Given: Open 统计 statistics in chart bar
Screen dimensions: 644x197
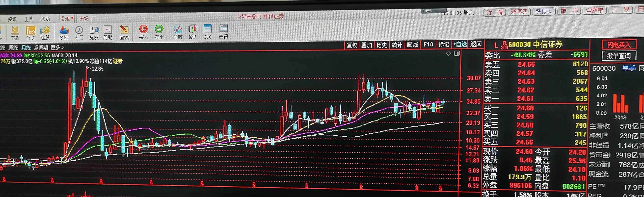Looking at the screenshot, I should point(397,45).
